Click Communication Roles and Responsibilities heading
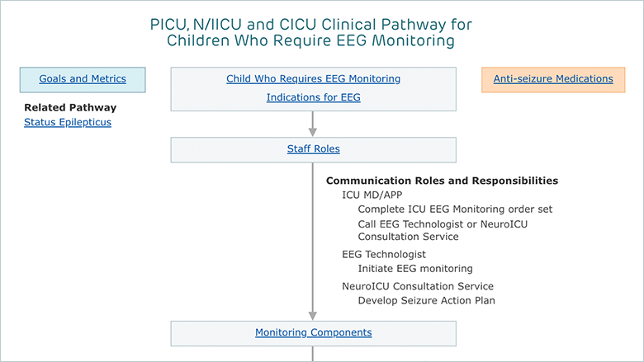The height and width of the screenshot is (362, 644). tap(442, 181)
